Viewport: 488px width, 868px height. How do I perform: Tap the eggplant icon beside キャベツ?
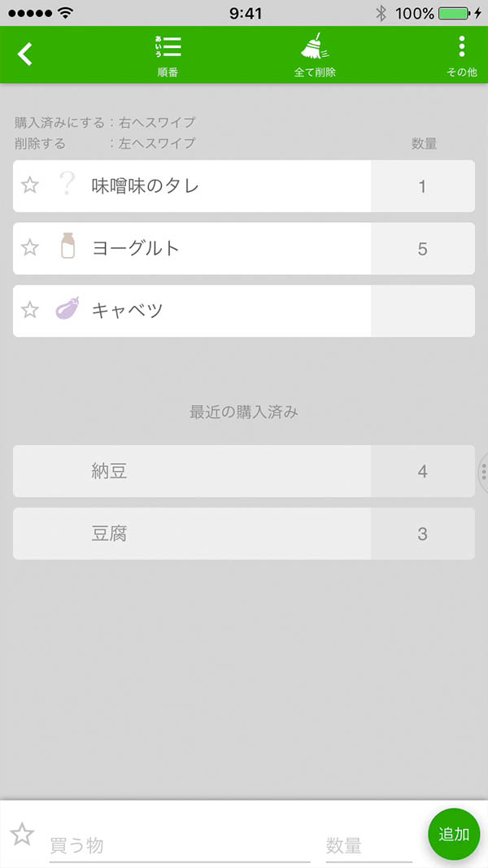click(x=68, y=309)
